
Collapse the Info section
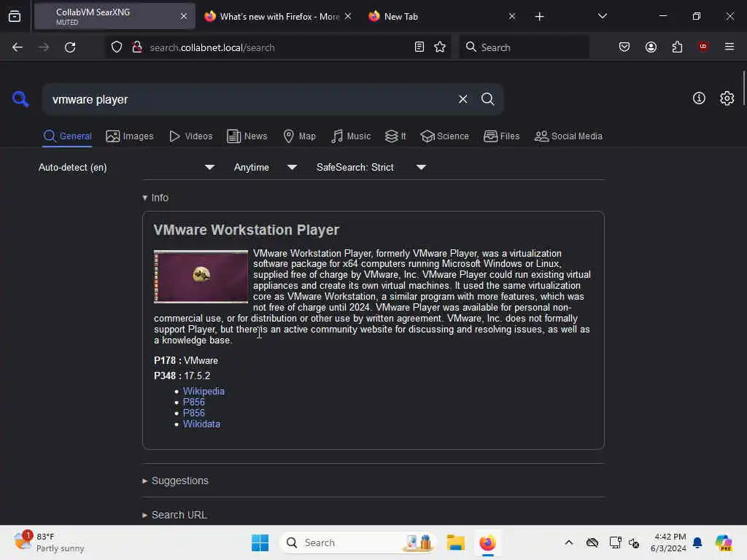[155, 198]
